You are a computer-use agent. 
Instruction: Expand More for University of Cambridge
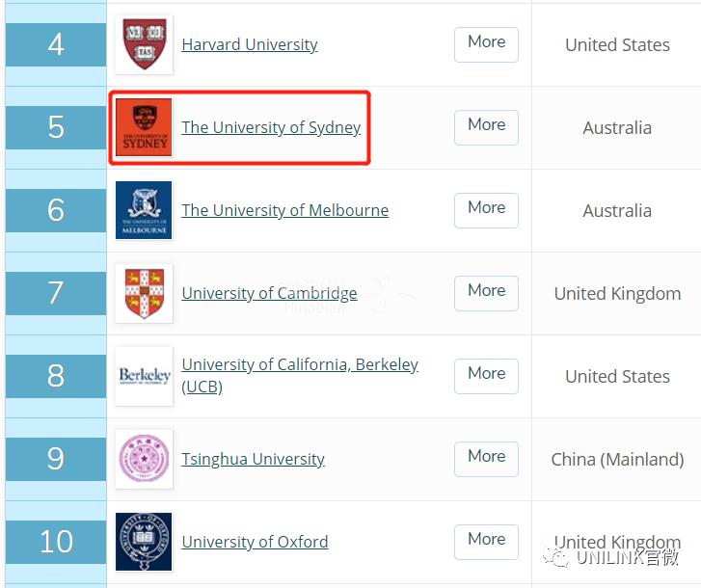tap(486, 294)
